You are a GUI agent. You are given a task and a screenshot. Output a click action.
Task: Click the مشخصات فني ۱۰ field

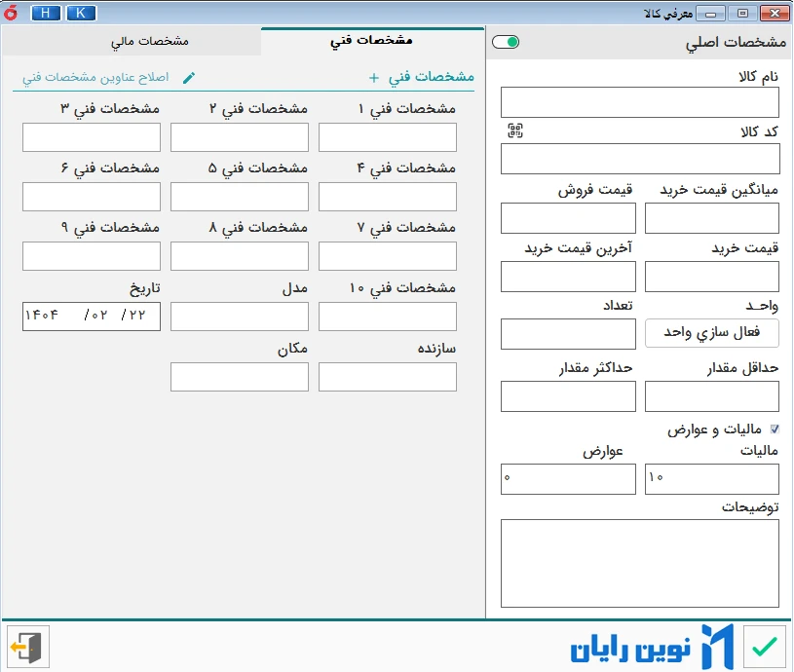click(x=388, y=317)
